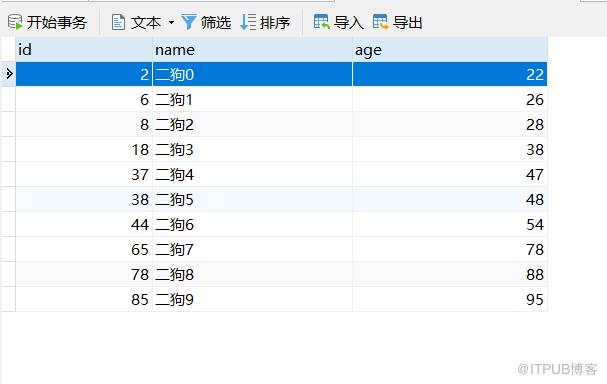Click the 开始事务 label
607x384 pixels.
pyautogui.click(x=57, y=22)
